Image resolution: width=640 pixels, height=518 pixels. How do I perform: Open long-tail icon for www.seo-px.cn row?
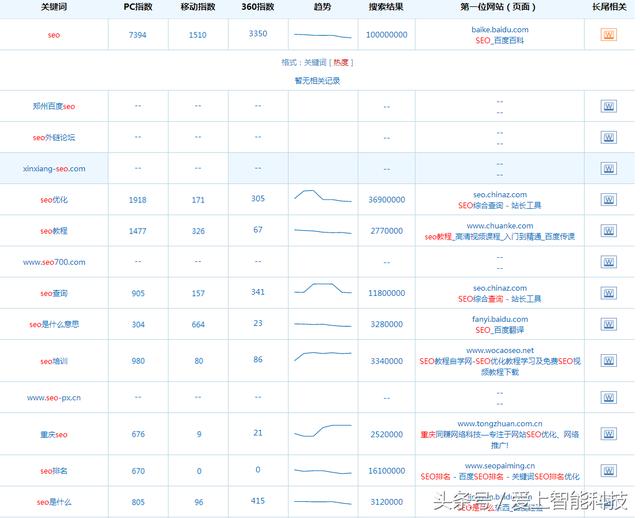(609, 398)
